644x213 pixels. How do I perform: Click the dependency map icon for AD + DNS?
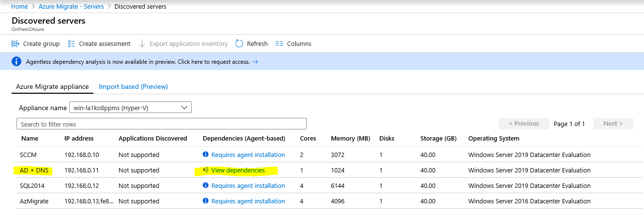[206, 170]
